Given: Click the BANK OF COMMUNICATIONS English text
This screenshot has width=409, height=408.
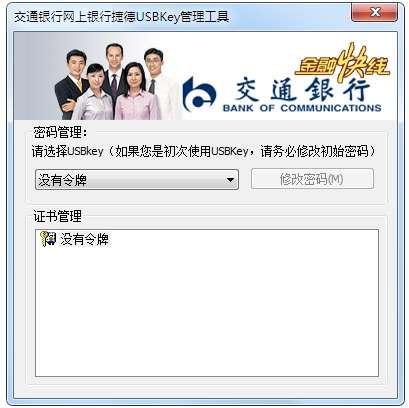Looking at the screenshot, I should 302,108.
